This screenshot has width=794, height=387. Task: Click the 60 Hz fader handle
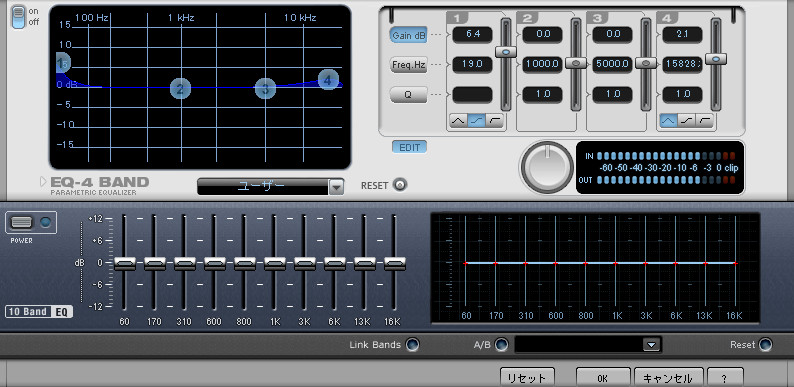click(x=125, y=263)
